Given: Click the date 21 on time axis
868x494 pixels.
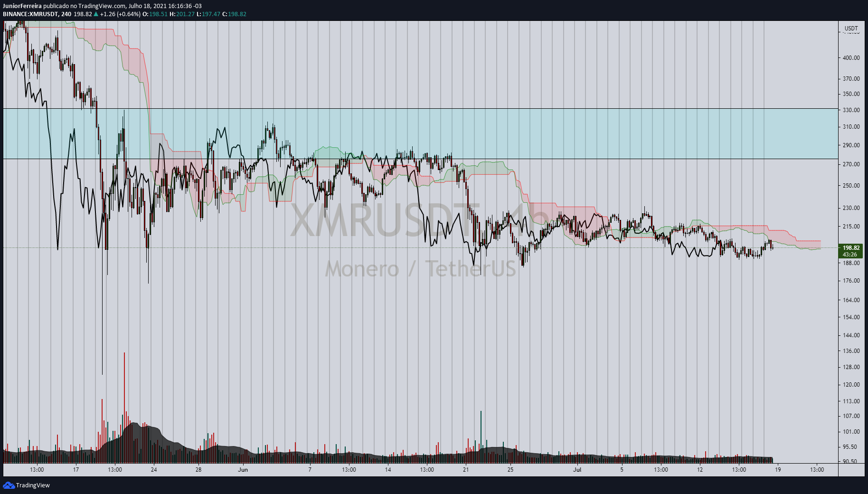Looking at the screenshot, I should (466, 470).
